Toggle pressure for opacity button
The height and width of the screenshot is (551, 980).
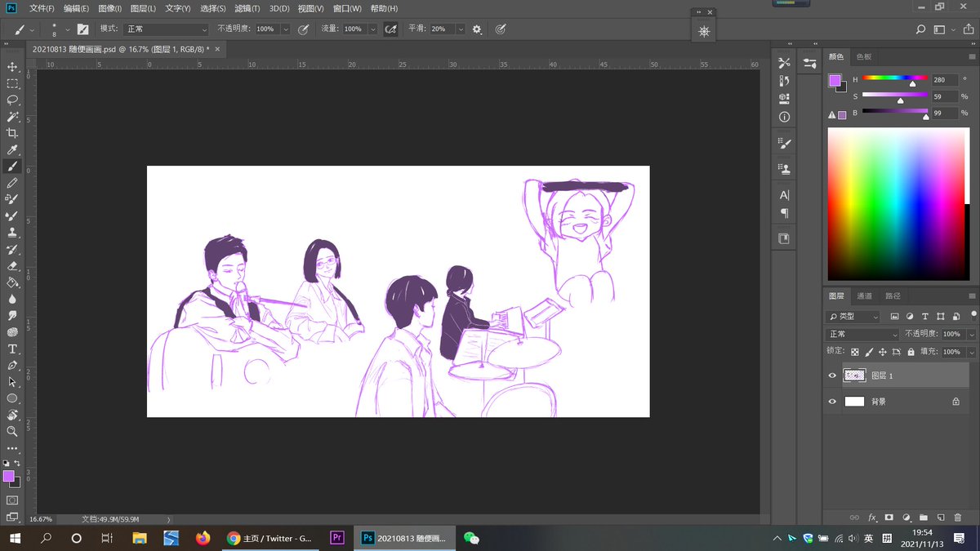click(x=303, y=29)
